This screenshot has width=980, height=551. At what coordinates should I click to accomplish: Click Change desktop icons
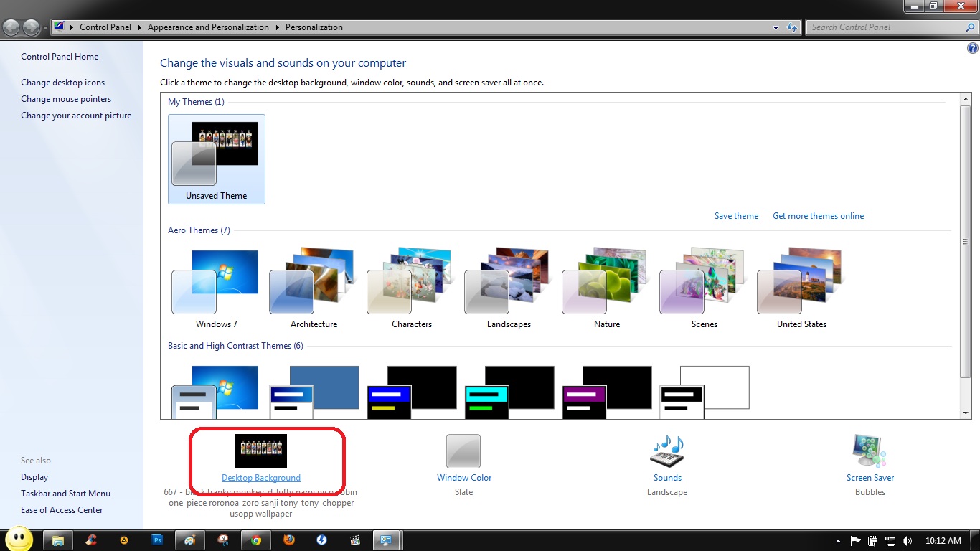tap(62, 83)
